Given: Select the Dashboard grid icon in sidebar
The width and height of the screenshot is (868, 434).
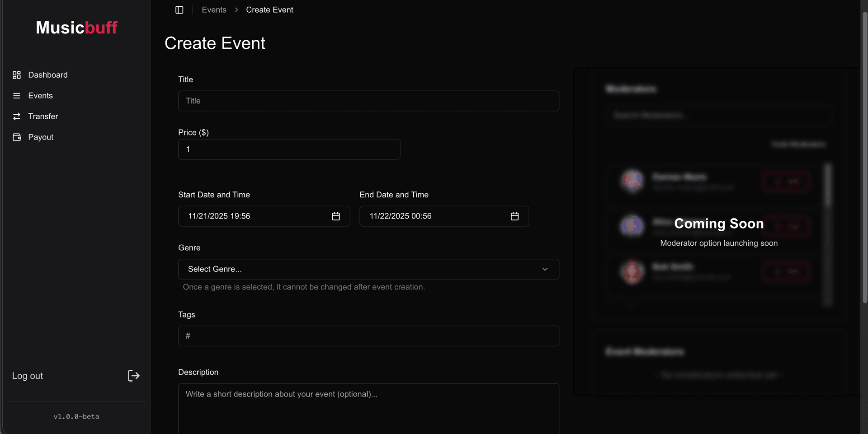Looking at the screenshot, I should pos(17,75).
